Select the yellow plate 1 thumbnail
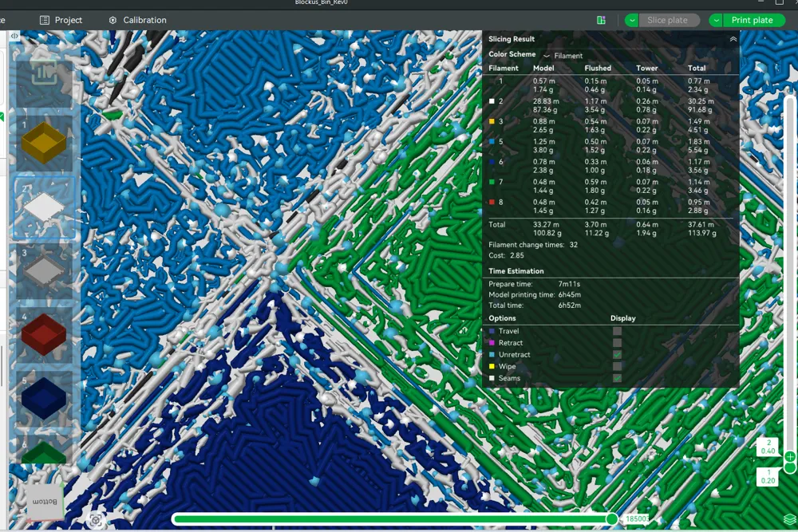Image resolution: width=798 pixels, height=532 pixels. tap(44, 144)
